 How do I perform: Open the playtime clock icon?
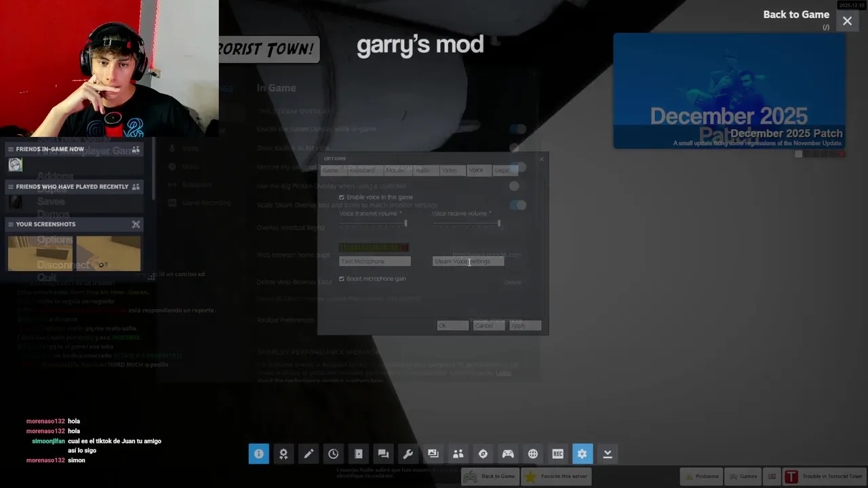[334, 454]
